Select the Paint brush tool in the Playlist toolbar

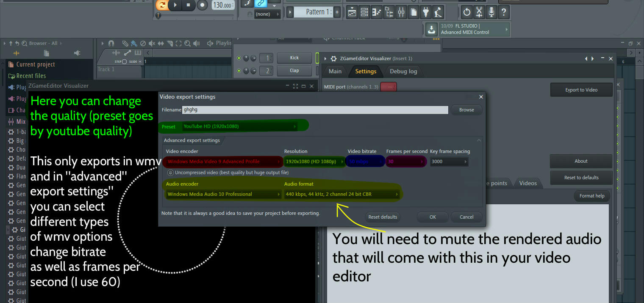click(135, 43)
